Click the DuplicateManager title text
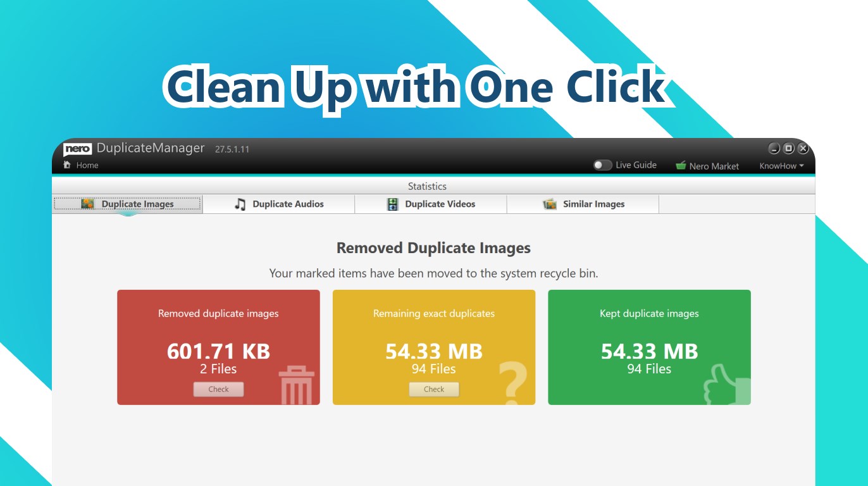The image size is (868, 486). (x=151, y=149)
